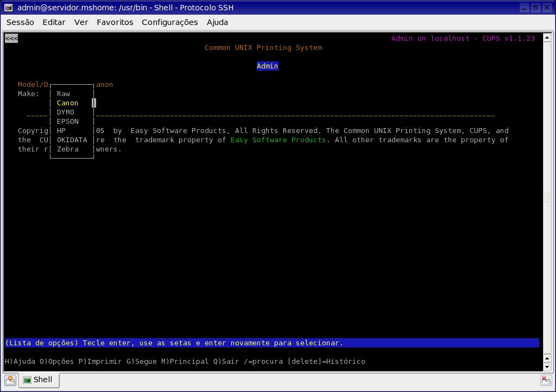This screenshot has width=556, height=392.
Task: Click the small scroll-up arrow beside the command line
Action: [547, 358]
